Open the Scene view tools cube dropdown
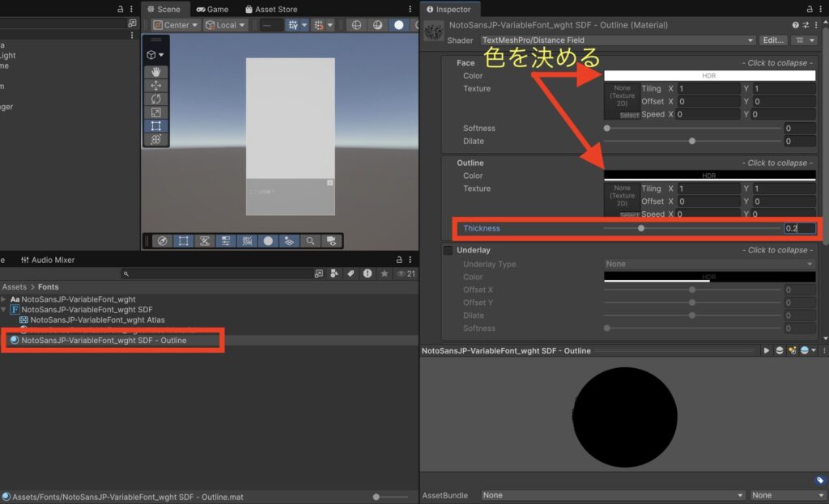Screen dimensions: 829x504 pyautogui.click(x=155, y=54)
